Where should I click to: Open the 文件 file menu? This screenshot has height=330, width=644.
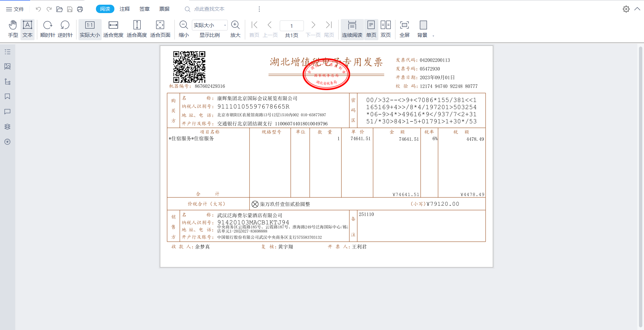(15, 9)
